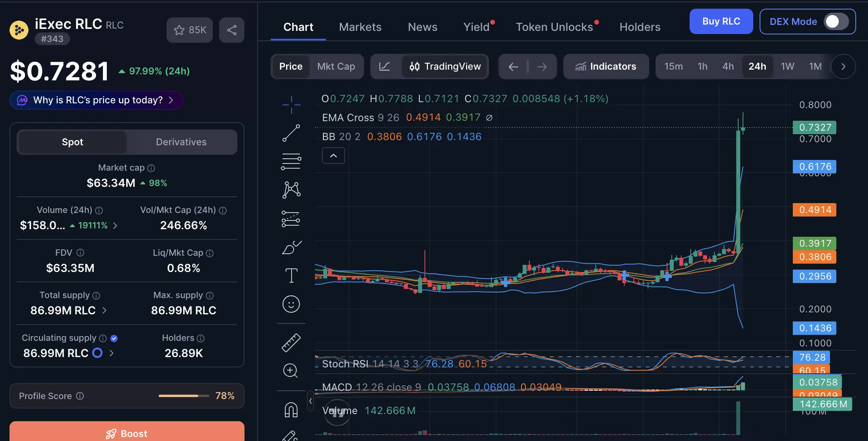Select the XABCD pattern tool

point(292,190)
